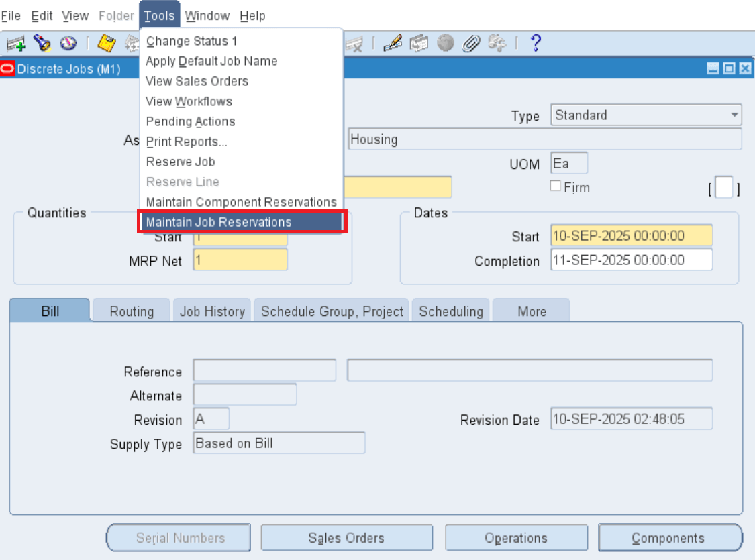Toggle the Firm checkbox
Screen dimensions: 755x560
pos(556,186)
